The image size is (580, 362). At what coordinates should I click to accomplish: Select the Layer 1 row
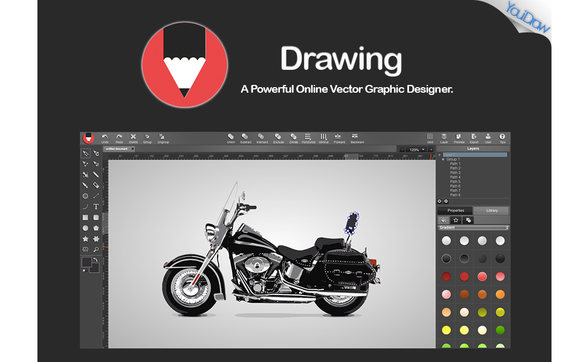[475, 155]
